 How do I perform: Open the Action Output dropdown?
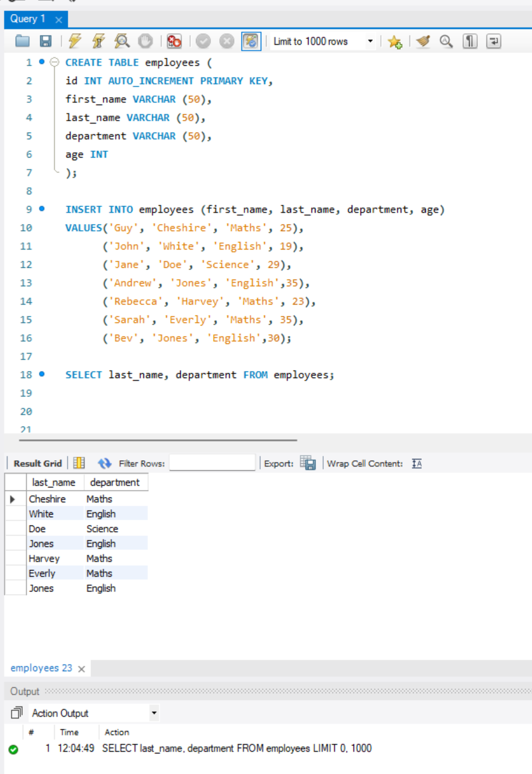155,712
